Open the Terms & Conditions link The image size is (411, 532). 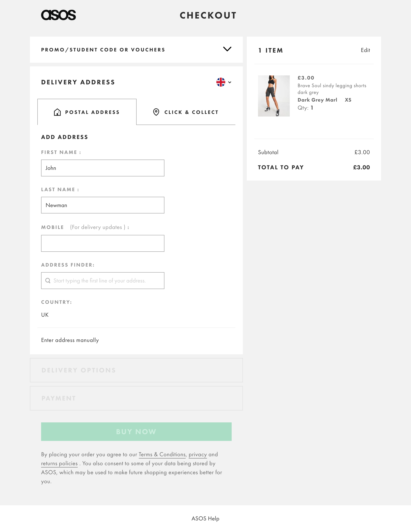(162, 455)
